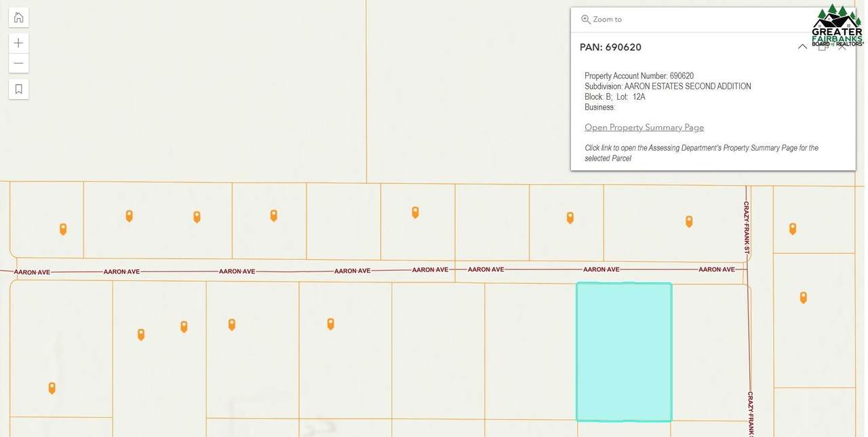Viewport: 868px width, 437px height.
Task: Zoom out using the minus button
Action: coord(18,63)
